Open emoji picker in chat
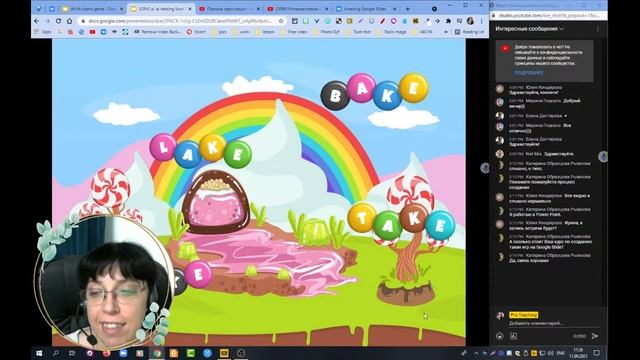Viewport: 640px width, 360px height. 500,336
